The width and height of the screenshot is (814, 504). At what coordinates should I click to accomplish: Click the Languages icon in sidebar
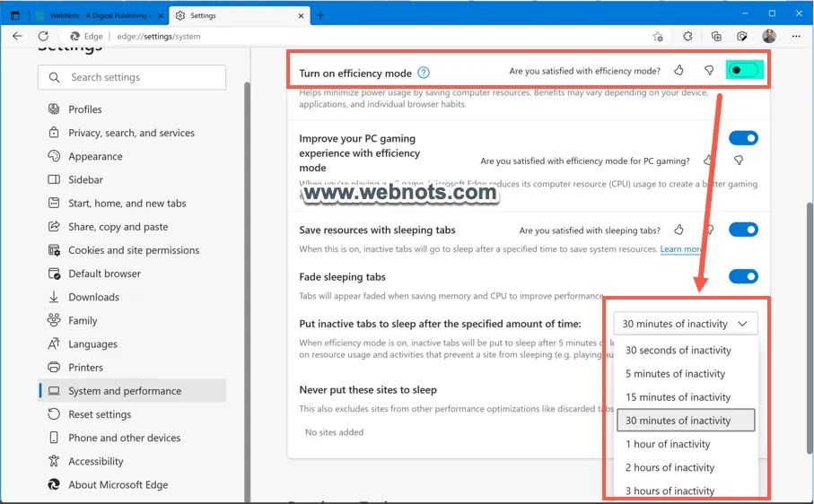(54, 343)
